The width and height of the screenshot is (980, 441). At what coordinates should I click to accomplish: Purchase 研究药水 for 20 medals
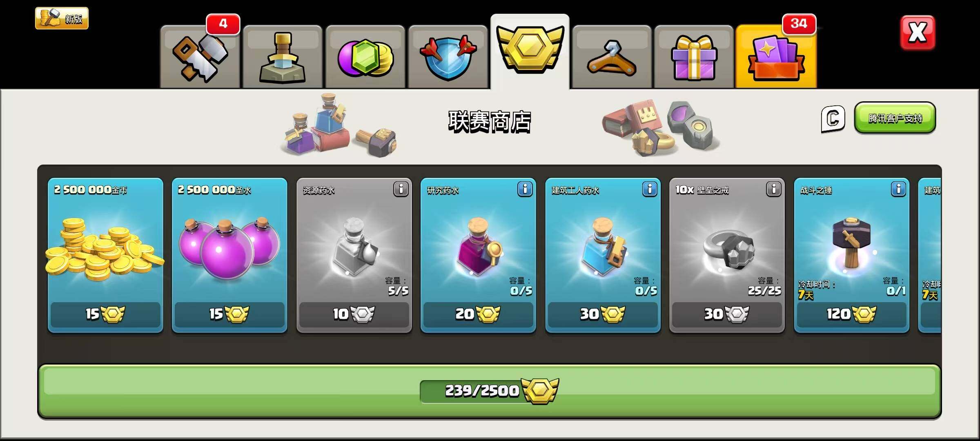[x=478, y=314]
